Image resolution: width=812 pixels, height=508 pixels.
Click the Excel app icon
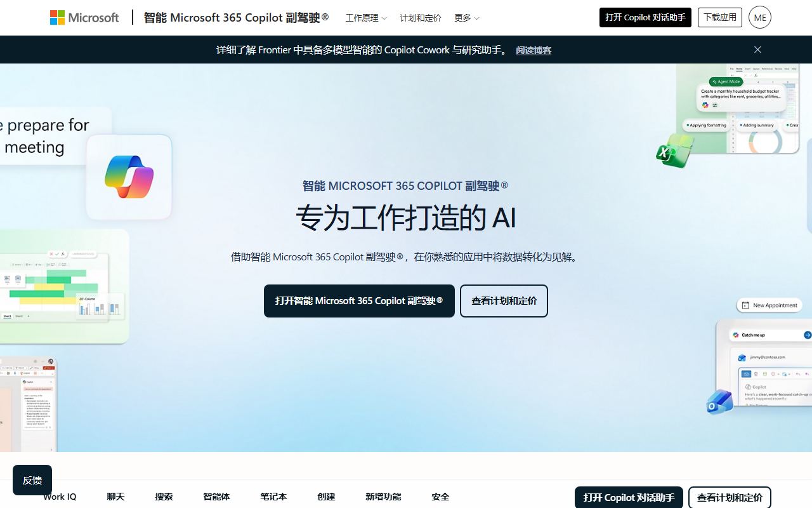(x=674, y=150)
